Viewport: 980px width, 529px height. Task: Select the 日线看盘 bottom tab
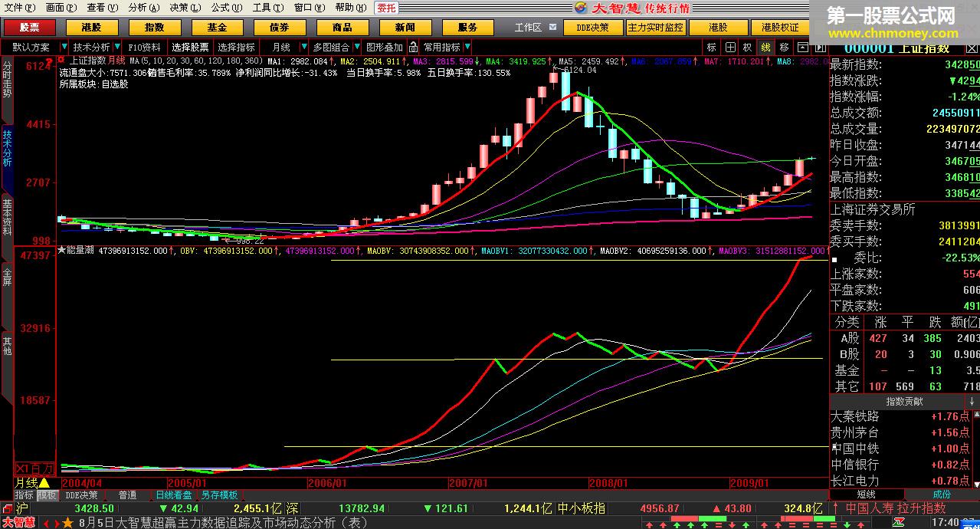click(x=174, y=495)
